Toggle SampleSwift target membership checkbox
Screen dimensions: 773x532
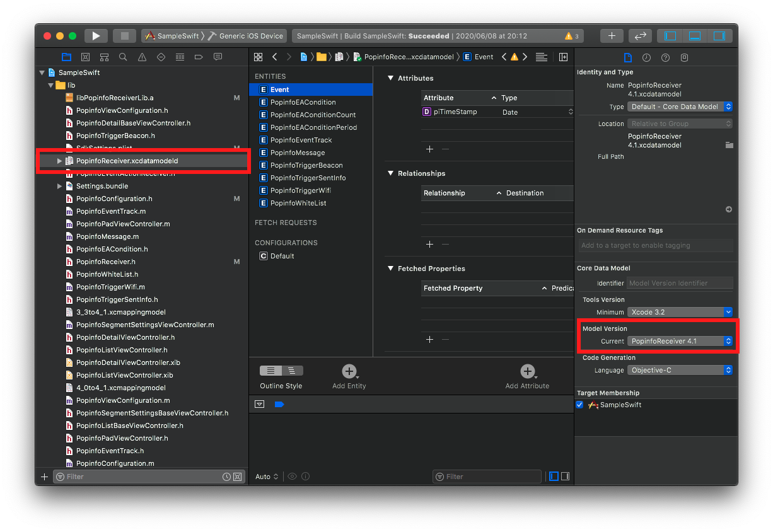click(x=579, y=405)
